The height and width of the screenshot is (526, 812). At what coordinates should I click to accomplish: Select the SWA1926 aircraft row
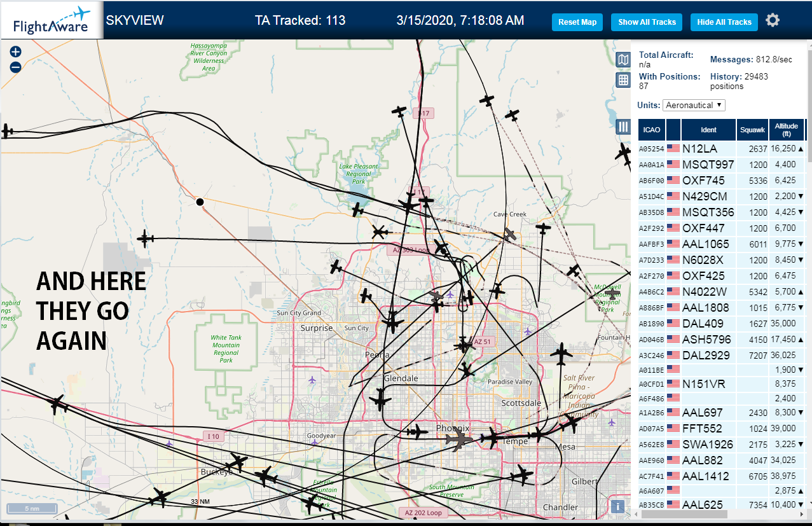722,445
